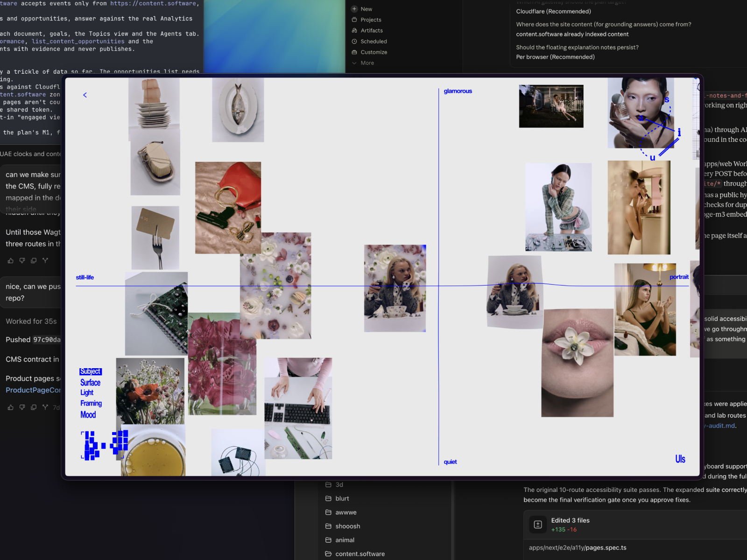747x560 pixels.
Task: Select the Framing filter
Action: 91,403
